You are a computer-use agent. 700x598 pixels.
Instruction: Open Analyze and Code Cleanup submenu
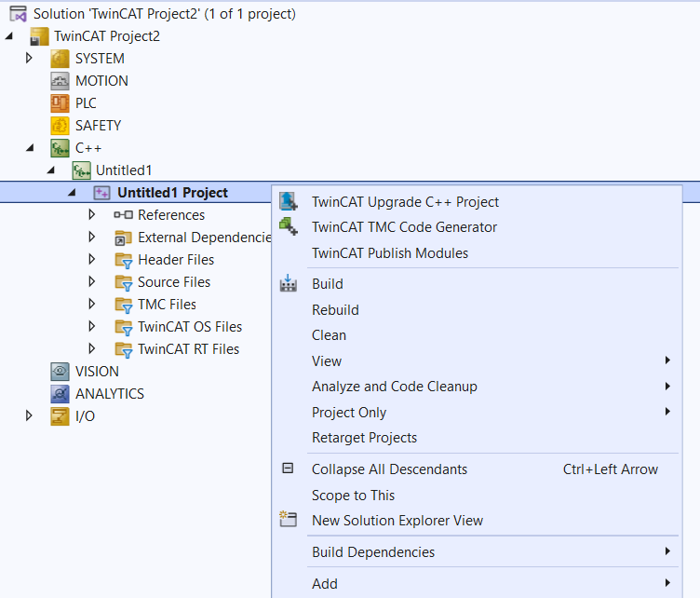[x=477, y=387]
